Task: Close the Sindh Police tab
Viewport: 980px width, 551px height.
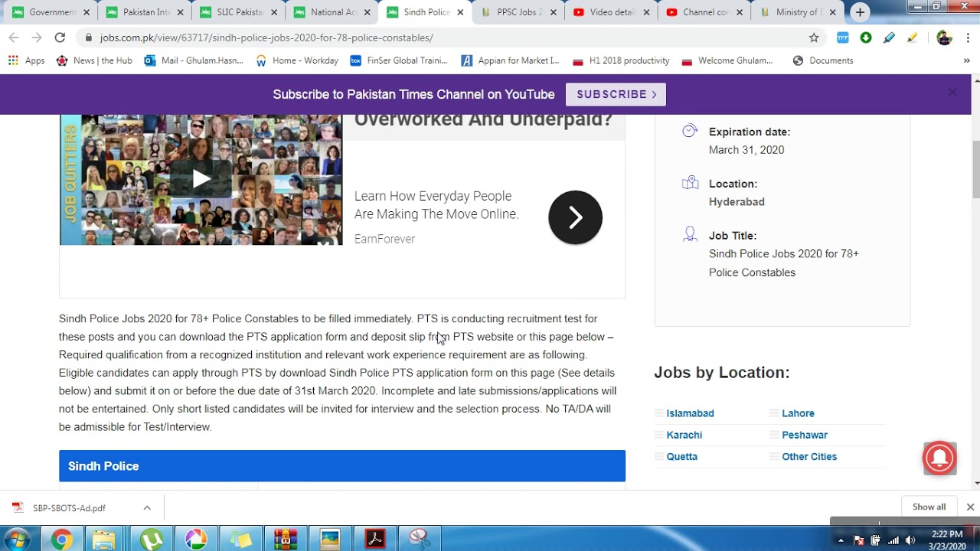Action: pyautogui.click(x=460, y=12)
